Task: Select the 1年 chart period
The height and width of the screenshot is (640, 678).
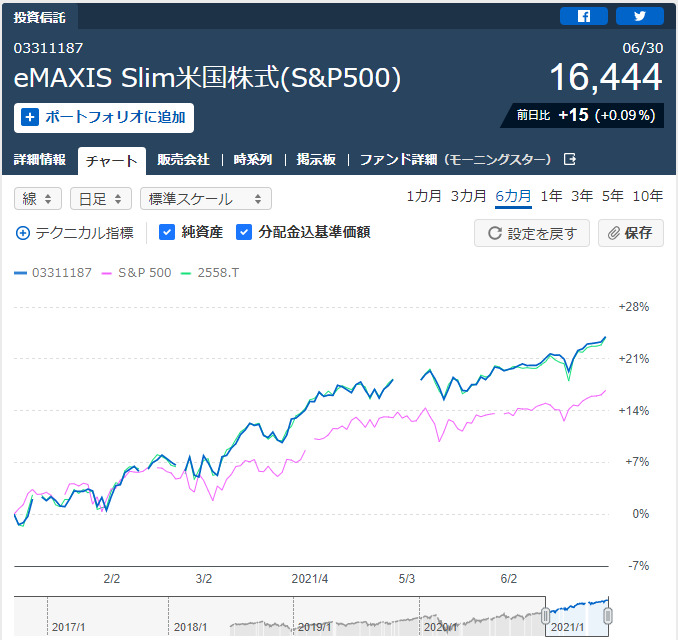Action: 551,196
